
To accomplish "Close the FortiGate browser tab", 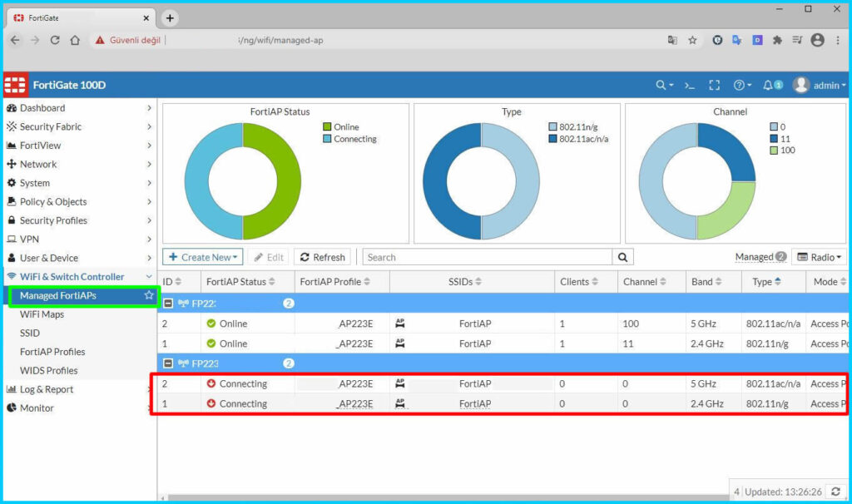I will 146,18.
